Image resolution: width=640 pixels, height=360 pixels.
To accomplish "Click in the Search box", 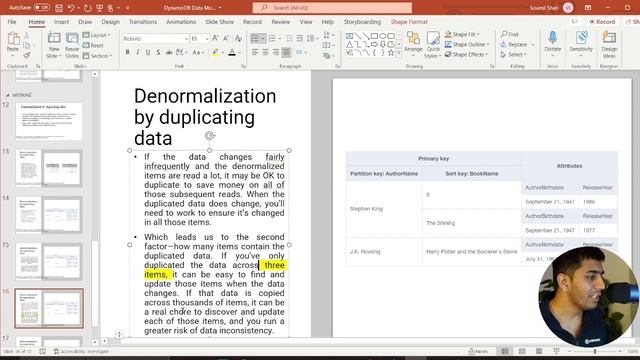I will (x=332, y=8).
